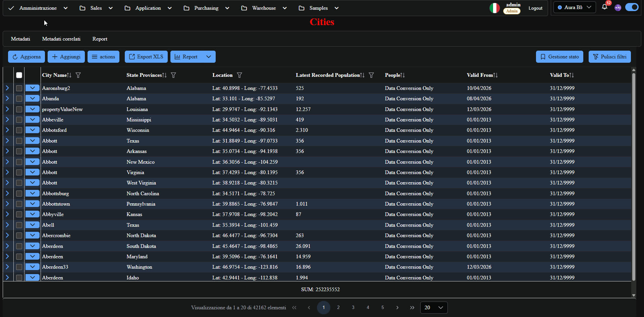The width and height of the screenshot is (644, 317).
Task: Open row action menu for Abbottsburg
Action: tap(33, 193)
